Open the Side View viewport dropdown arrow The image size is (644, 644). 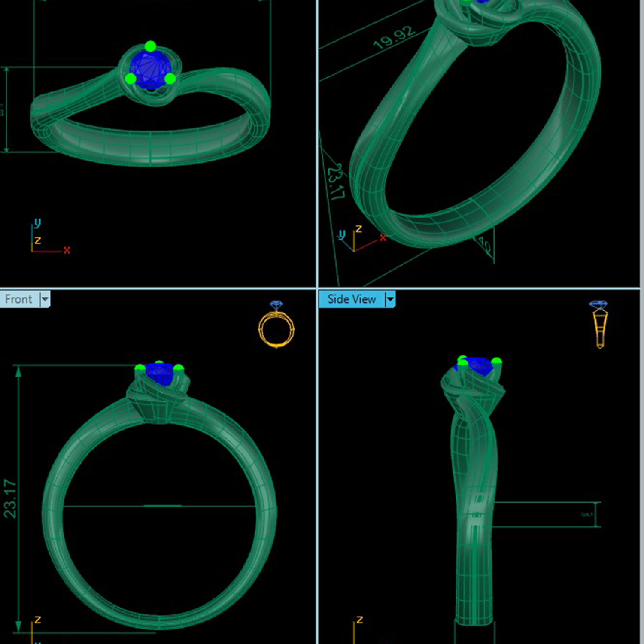pos(390,299)
